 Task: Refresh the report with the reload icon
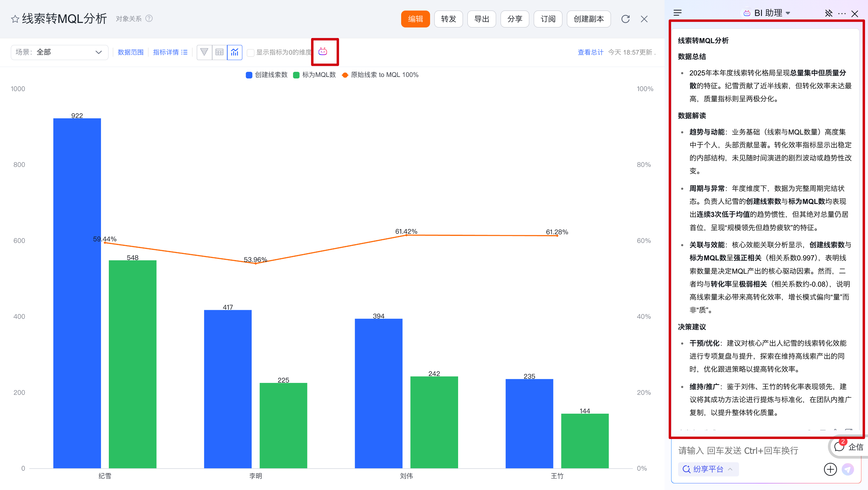625,19
